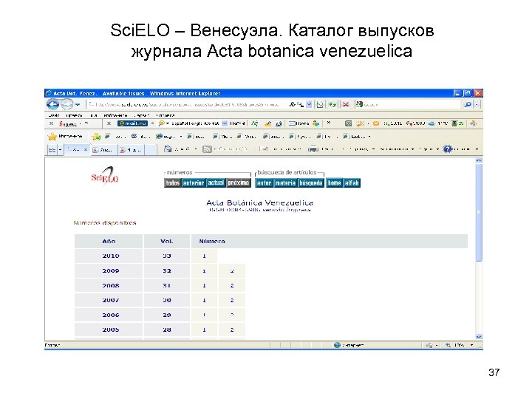
Task: Click the Home house icon in command bar
Action: pyautogui.click(x=168, y=149)
